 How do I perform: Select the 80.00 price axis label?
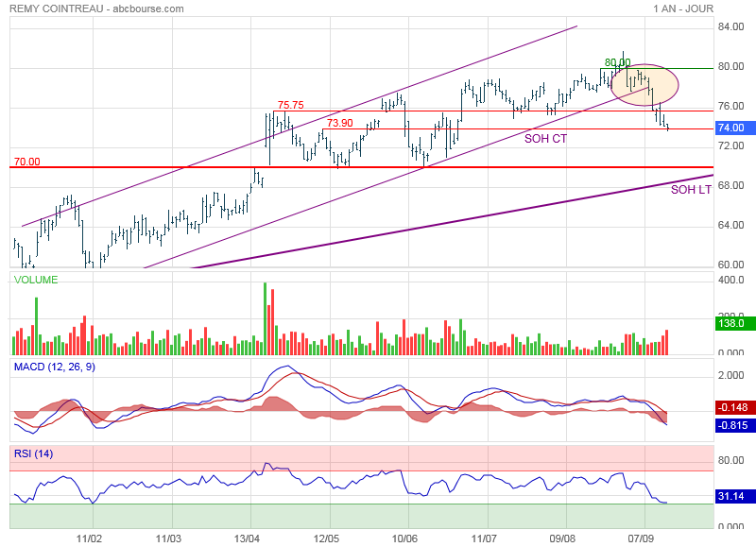point(730,66)
